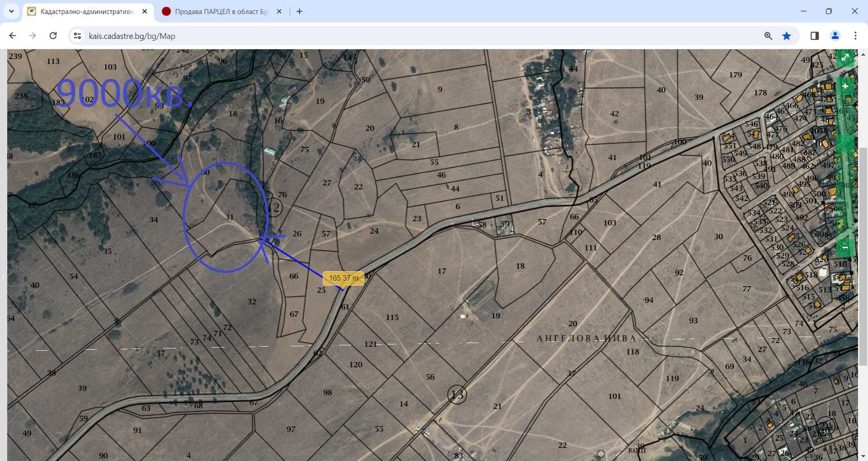Open the browser zoom magnifier icon

(768, 36)
